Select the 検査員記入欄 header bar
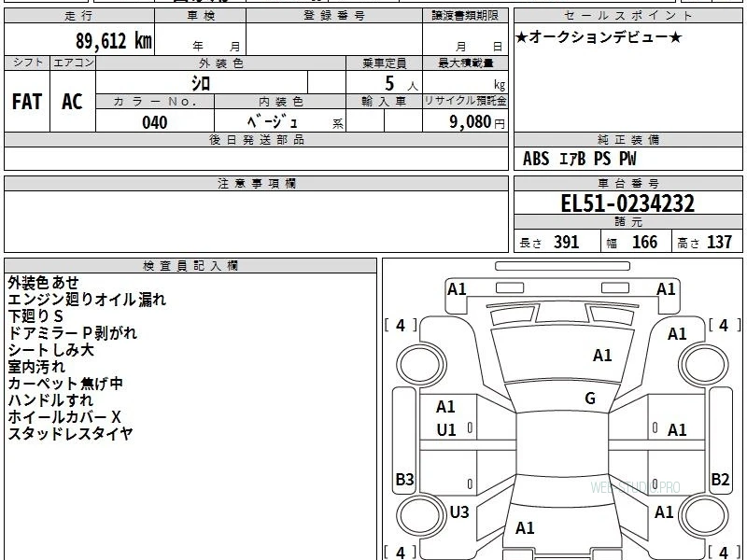This screenshot has height=560, width=747. [x=190, y=266]
